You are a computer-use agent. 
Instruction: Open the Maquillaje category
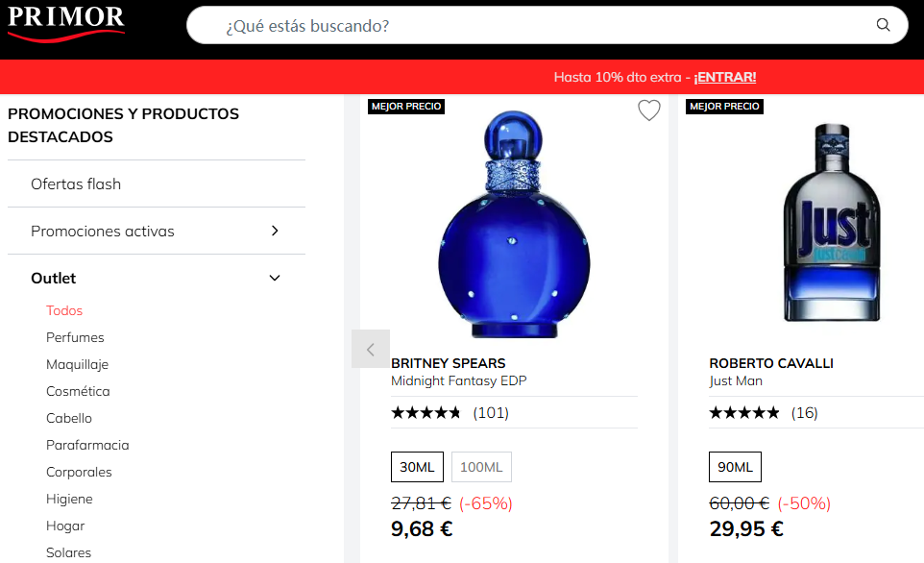[x=78, y=364]
